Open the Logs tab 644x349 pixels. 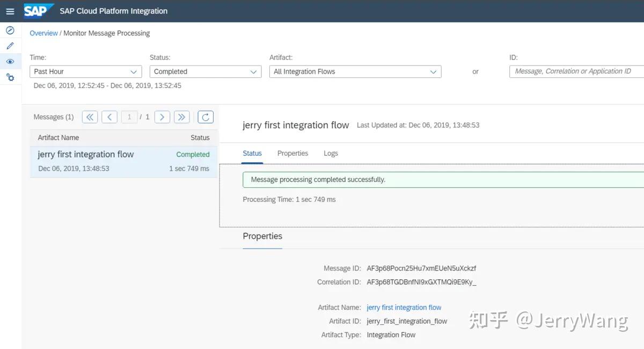331,153
